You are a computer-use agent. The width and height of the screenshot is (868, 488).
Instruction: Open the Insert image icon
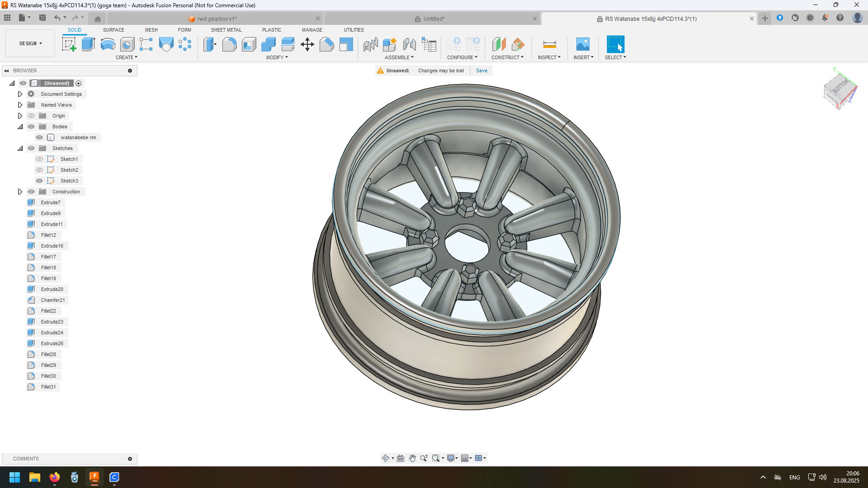point(583,44)
